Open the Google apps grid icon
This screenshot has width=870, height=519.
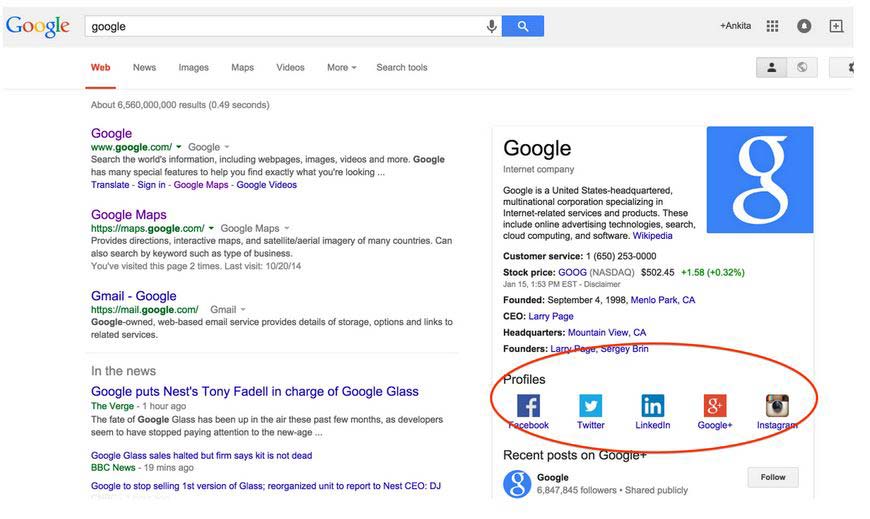click(x=772, y=26)
